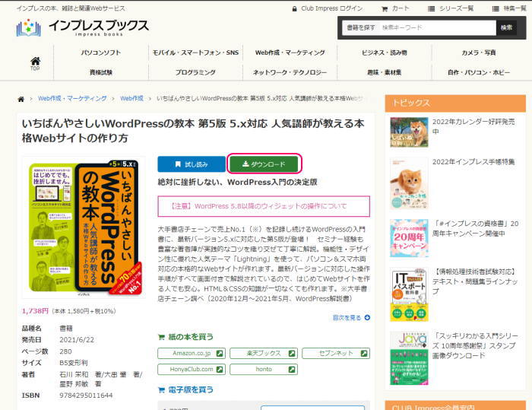The width and height of the screenshot is (532, 410).
Task: Open the Shiba dog calendar thumbnail
Action: click(x=409, y=132)
